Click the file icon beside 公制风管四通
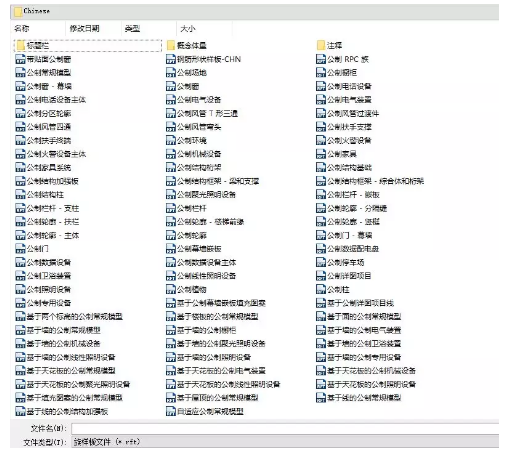Viewport: 521px width, 449px height. (20, 127)
